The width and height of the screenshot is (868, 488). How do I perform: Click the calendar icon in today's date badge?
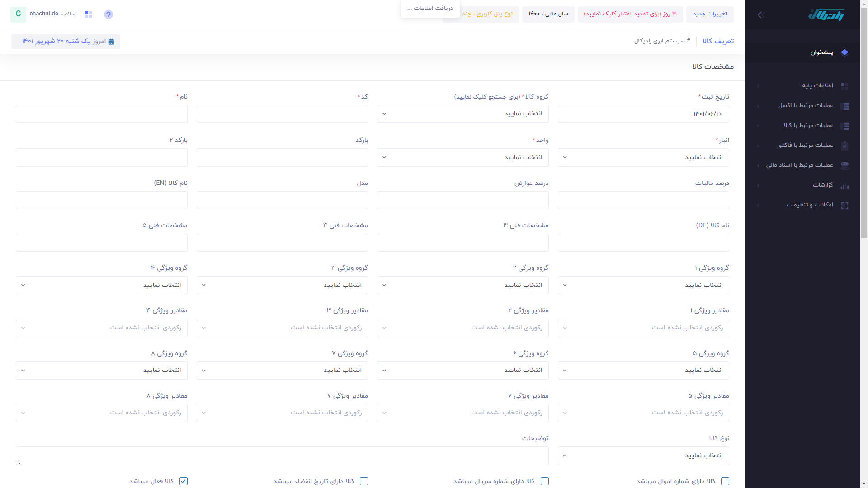coord(111,42)
